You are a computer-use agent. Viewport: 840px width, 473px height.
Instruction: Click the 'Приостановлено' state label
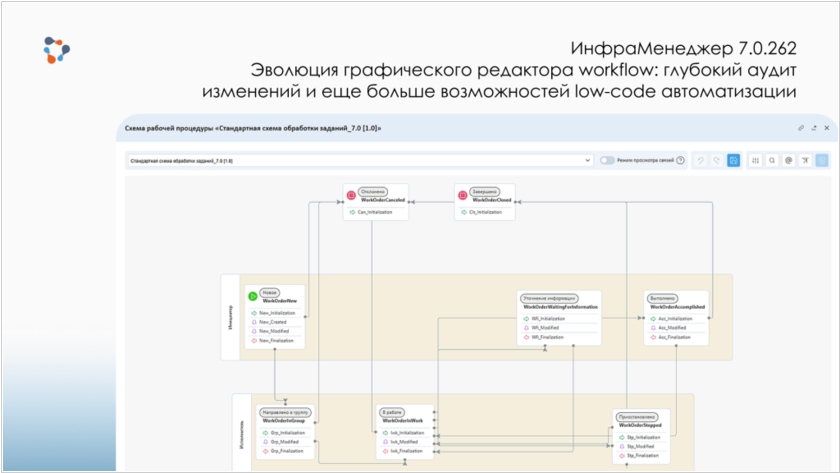pos(636,417)
